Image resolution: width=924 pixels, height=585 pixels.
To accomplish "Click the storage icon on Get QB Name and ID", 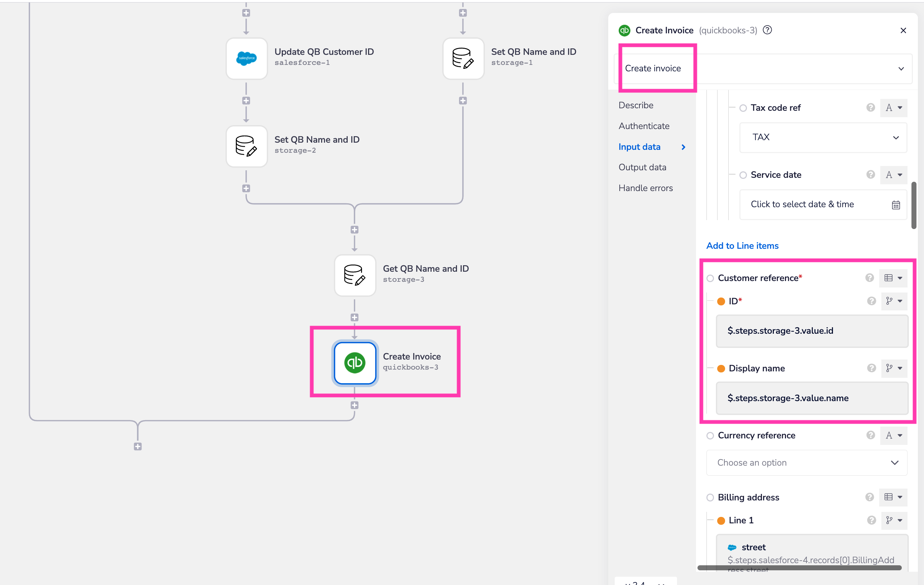I will point(354,275).
